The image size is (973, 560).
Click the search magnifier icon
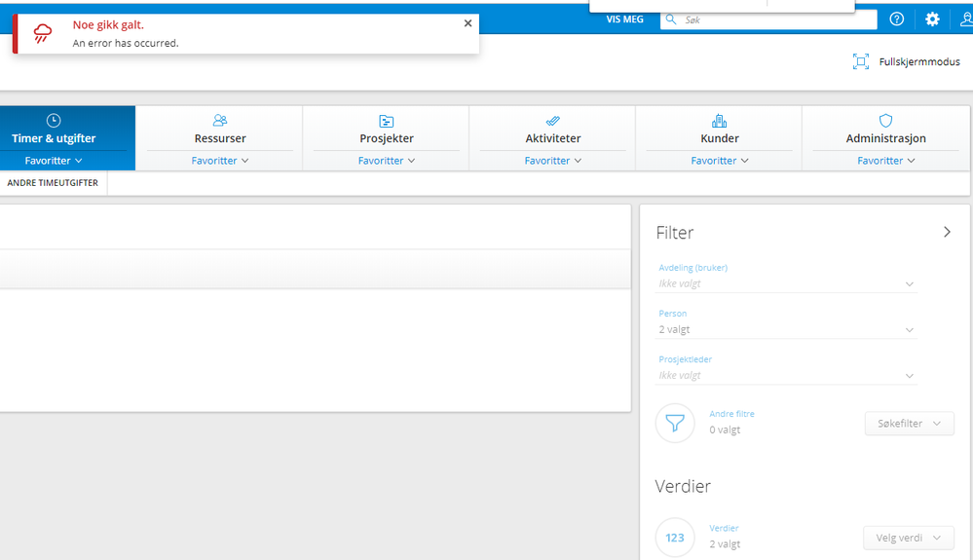click(x=671, y=19)
